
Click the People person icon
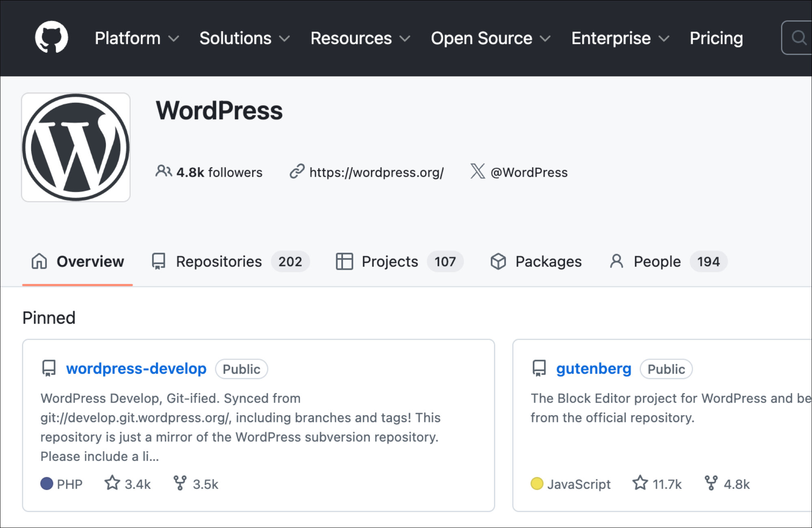(616, 261)
